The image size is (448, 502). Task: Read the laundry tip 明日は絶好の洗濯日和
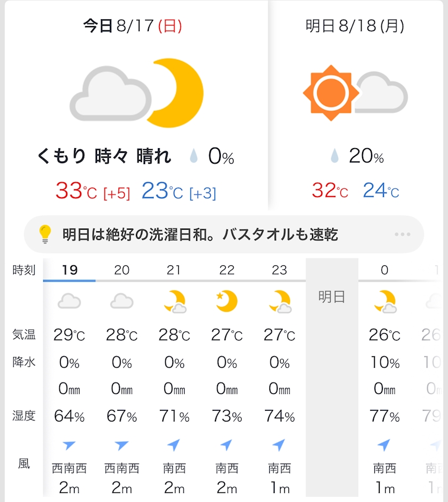click(200, 234)
